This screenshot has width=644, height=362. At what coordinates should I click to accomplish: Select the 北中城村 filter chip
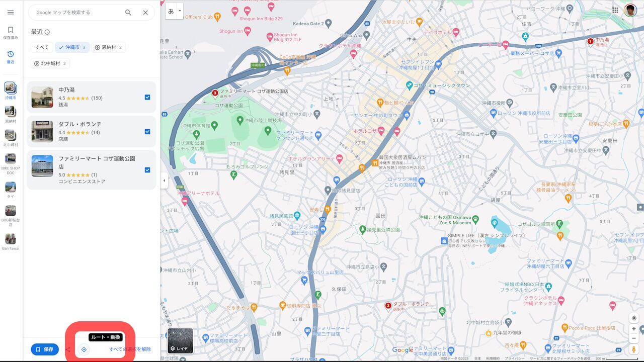pos(50,63)
